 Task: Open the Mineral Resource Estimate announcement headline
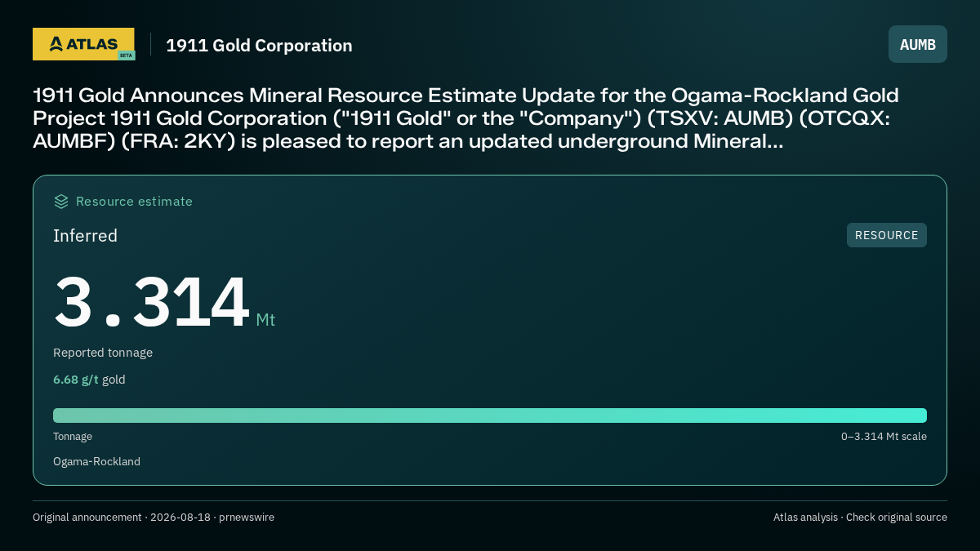(465, 118)
